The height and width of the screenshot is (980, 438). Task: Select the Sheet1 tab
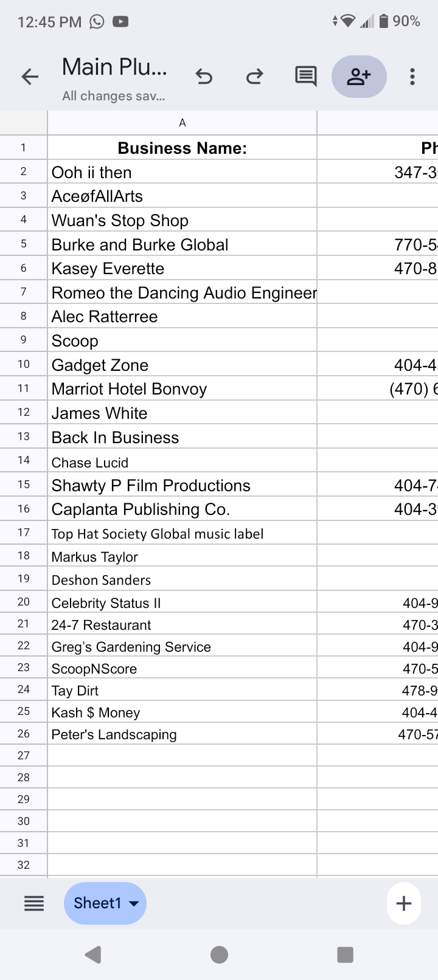pyautogui.click(x=97, y=904)
